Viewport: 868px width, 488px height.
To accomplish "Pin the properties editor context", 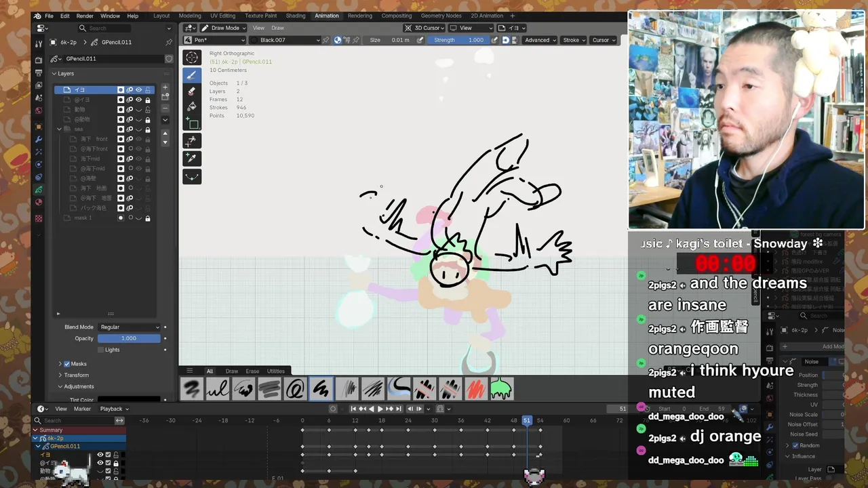I will click(x=169, y=42).
